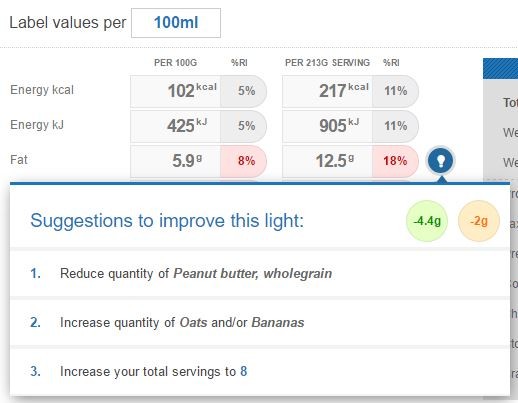The width and height of the screenshot is (518, 403).
Task: Select the orange -2g badge
Action: 479,221
